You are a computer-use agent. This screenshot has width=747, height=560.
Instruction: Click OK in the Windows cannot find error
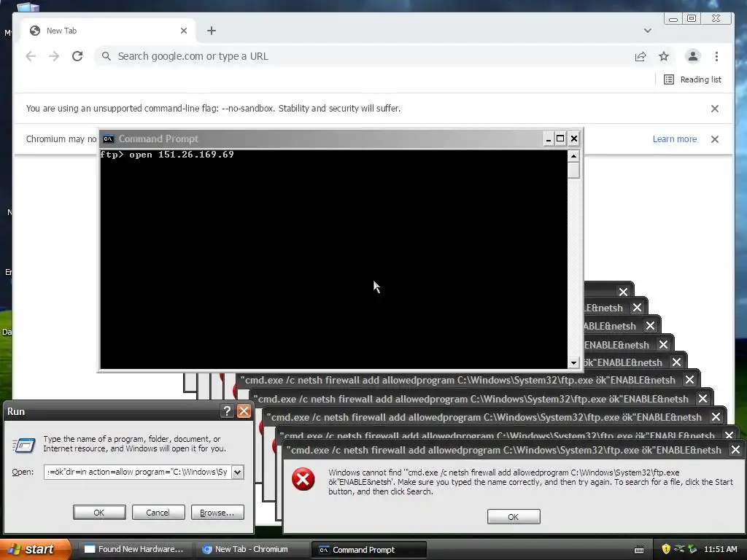(514, 517)
